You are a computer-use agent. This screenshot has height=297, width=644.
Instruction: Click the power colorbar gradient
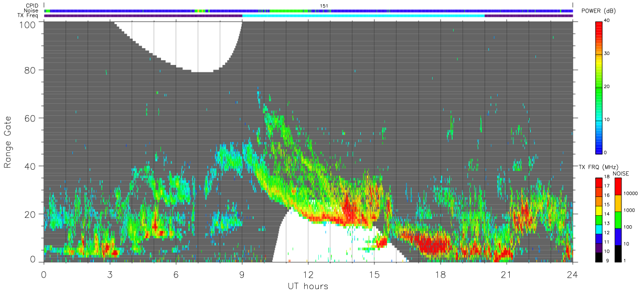(599, 87)
